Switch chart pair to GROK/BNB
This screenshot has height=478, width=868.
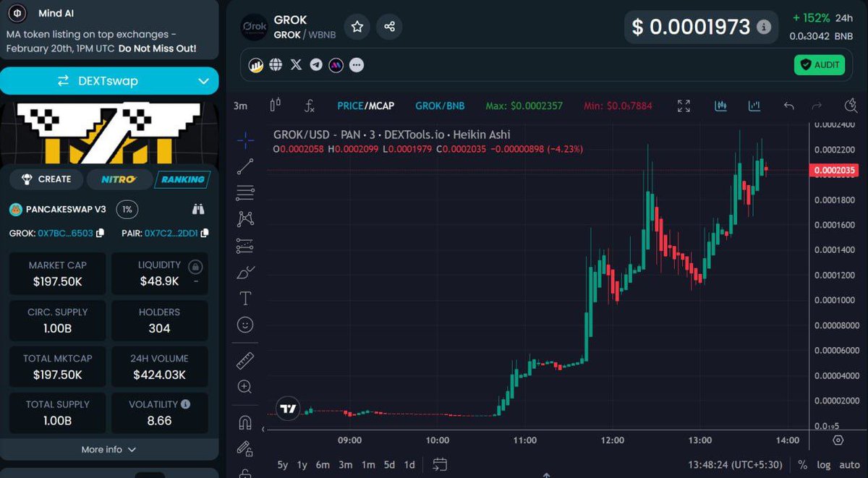pyautogui.click(x=440, y=106)
